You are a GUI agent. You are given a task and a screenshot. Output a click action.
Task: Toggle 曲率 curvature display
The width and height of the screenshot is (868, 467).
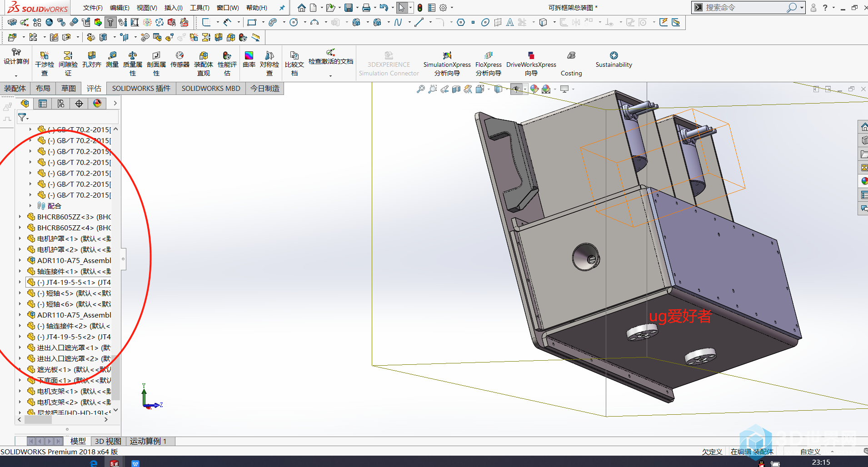point(249,60)
